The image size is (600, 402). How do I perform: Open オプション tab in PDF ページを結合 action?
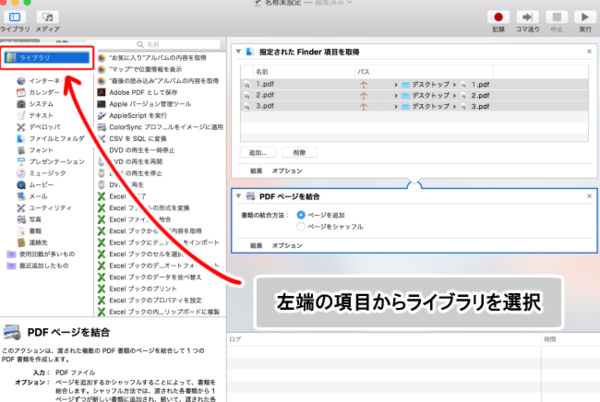click(287, 244)
